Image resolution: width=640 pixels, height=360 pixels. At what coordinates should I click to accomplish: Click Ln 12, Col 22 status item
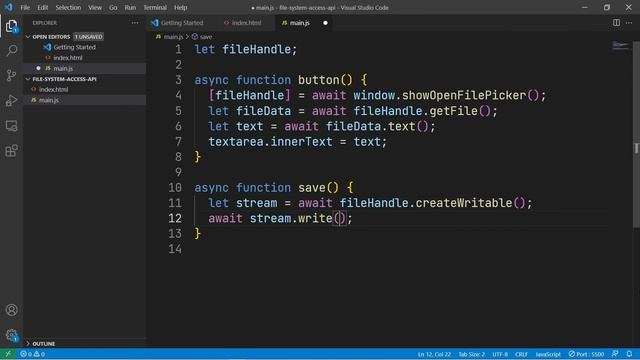[434, 354]
